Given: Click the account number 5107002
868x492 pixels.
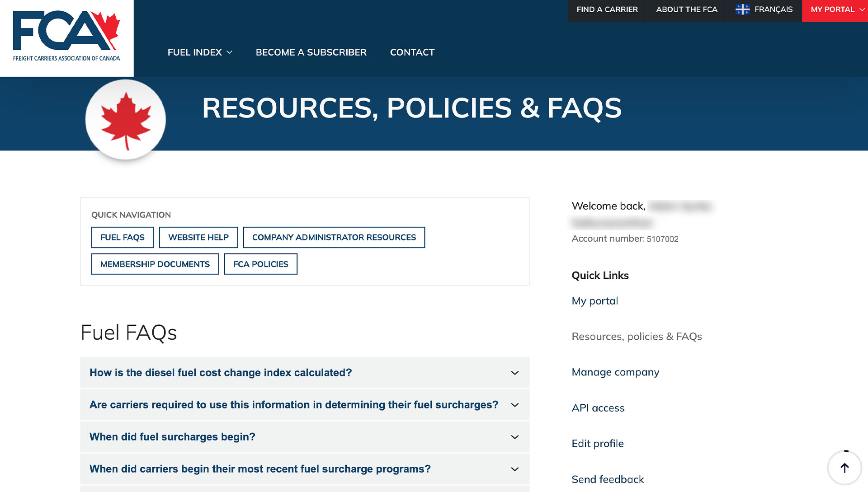Looking at the screenshot, I should (x=662, y=239).
